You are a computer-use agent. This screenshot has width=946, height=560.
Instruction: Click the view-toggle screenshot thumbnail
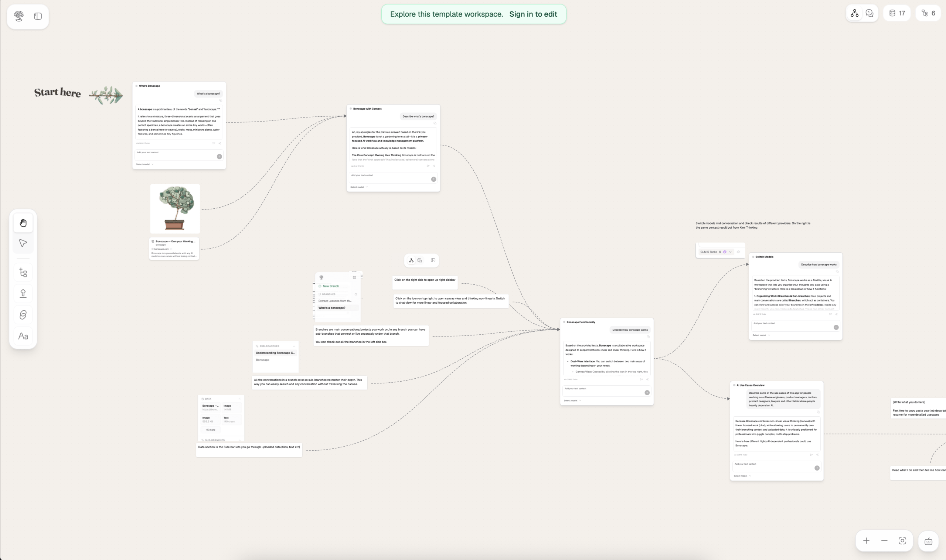422,260
